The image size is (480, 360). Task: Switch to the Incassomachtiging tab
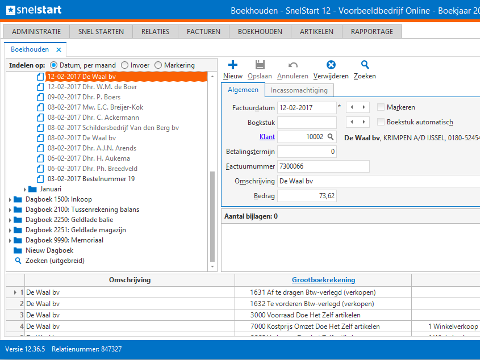point(299,90)
